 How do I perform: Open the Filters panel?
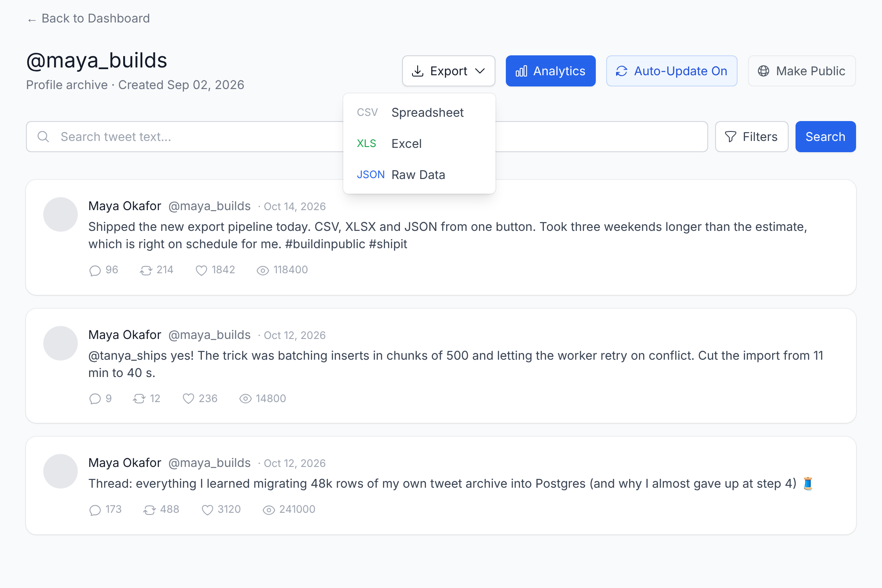coord(752,137)
